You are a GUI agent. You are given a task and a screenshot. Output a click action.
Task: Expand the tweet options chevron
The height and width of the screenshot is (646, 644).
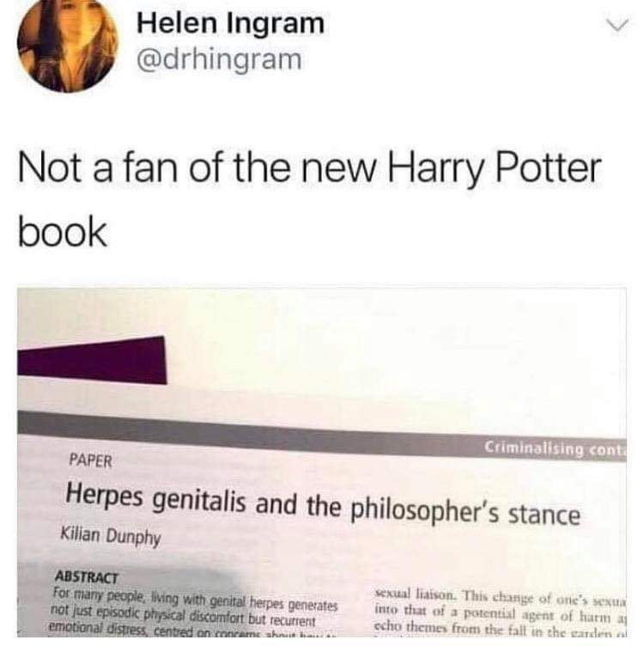point(619,25)
